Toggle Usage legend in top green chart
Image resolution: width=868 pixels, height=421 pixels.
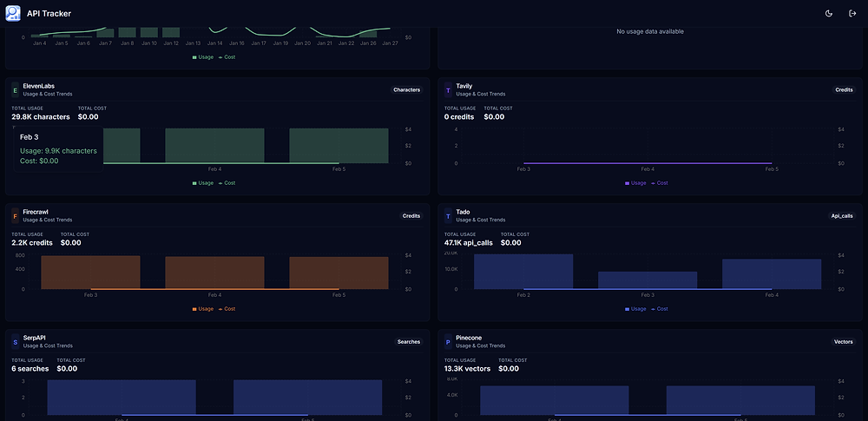[202, 57]
